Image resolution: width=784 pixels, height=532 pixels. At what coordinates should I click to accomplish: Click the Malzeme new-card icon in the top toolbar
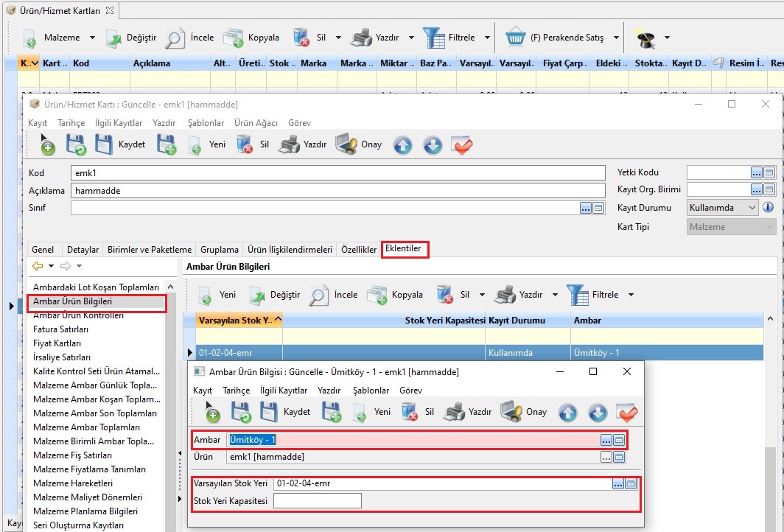tap(29, 38)
